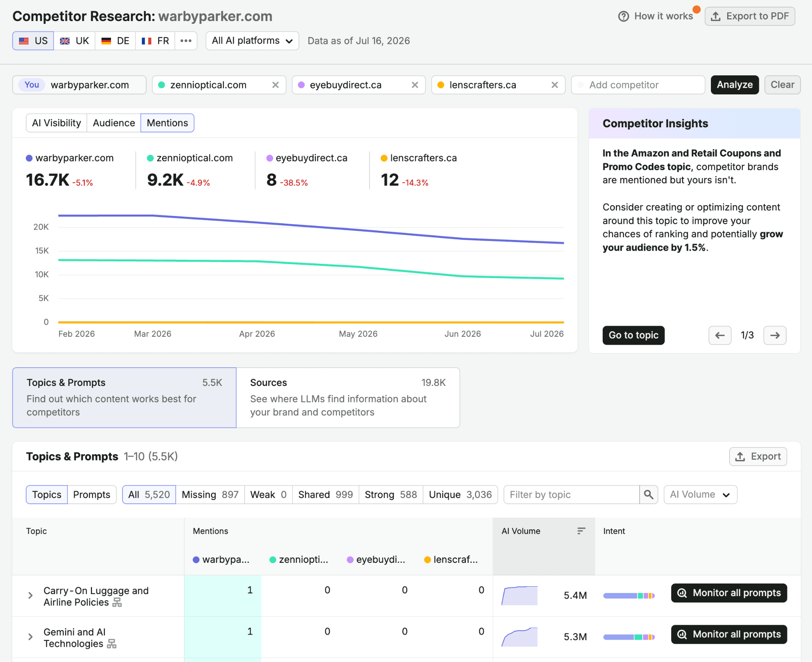Click the hierarchy icon beside Gemini and AI Technologies
Viewport: 812px width, 662px height.
pos(112,644)
